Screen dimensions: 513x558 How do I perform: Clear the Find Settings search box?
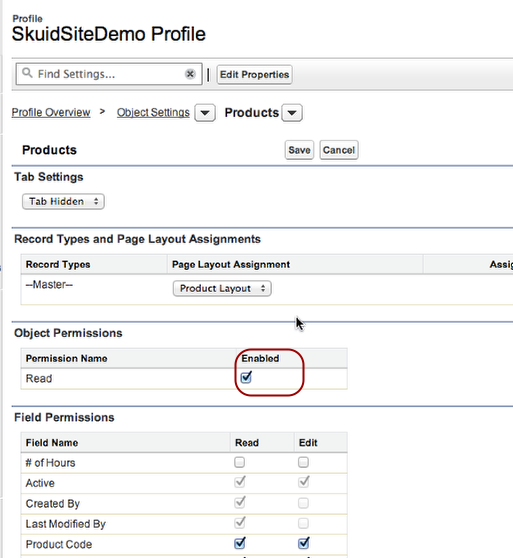point(190,74)
